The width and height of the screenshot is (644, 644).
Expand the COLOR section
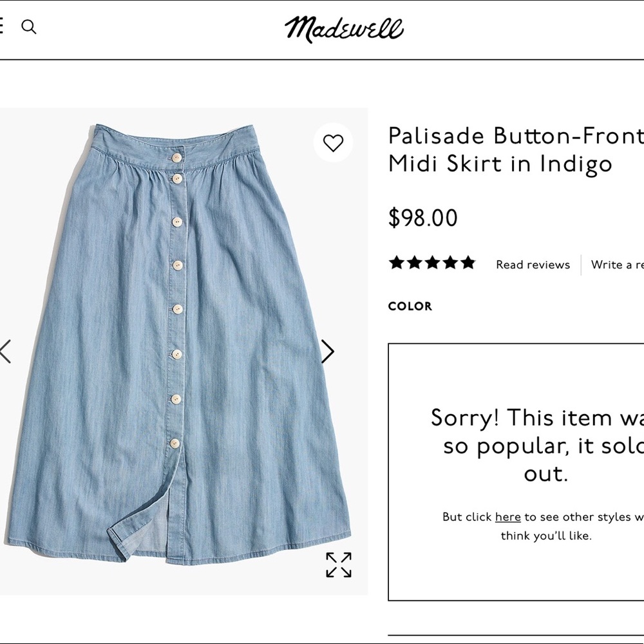coord(410,307)
